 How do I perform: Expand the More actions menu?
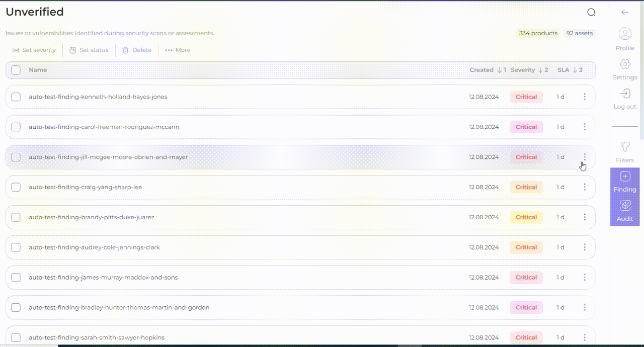178,50
